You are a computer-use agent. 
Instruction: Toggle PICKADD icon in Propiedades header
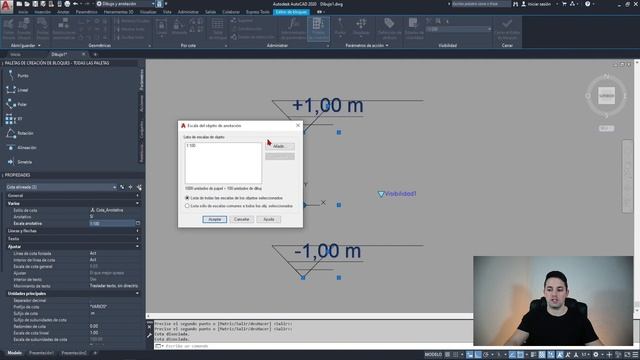click(122, 187)
